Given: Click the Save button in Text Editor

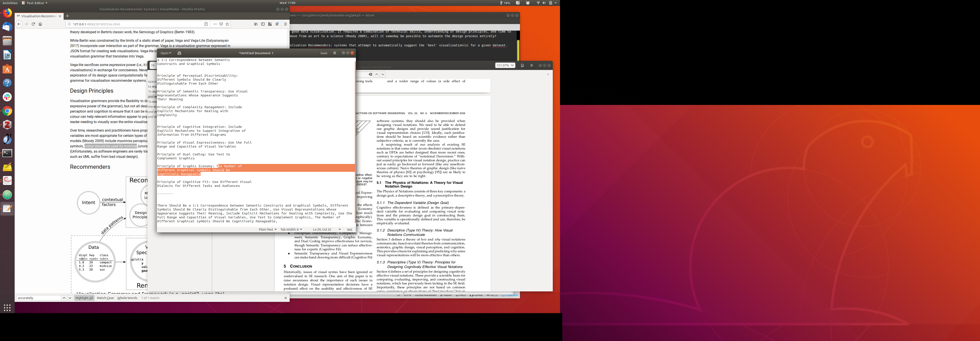Looking at the screenshot, I should [323, 53].
